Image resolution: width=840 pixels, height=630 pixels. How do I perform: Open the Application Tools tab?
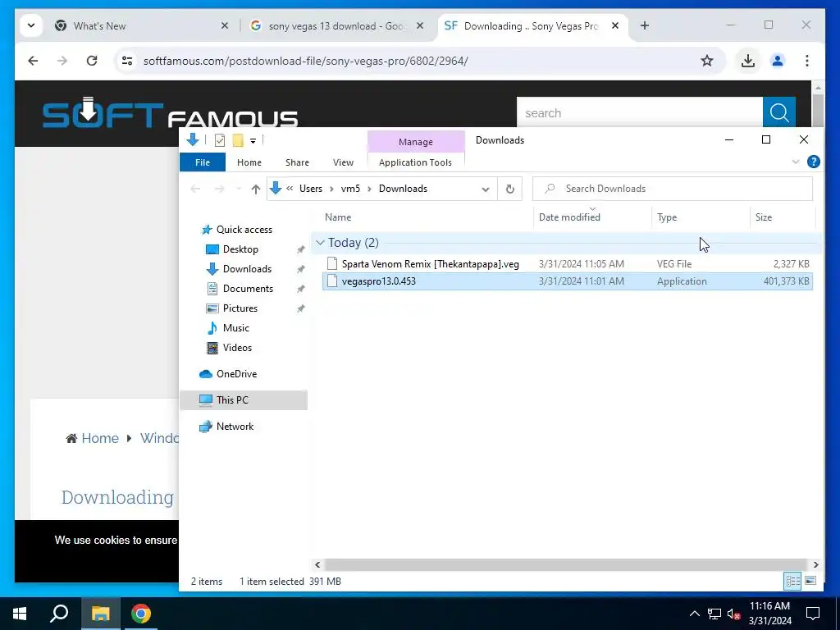coord(415,162)
